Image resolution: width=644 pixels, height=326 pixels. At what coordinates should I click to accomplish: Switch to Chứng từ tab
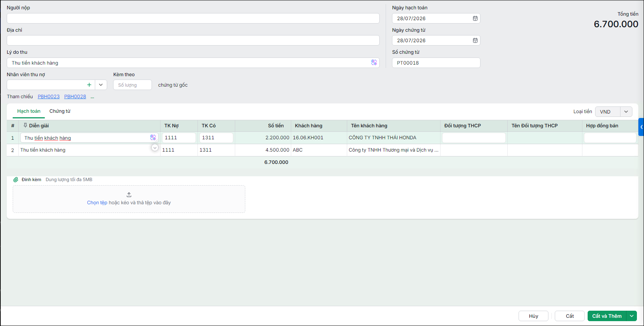[60, 111]
